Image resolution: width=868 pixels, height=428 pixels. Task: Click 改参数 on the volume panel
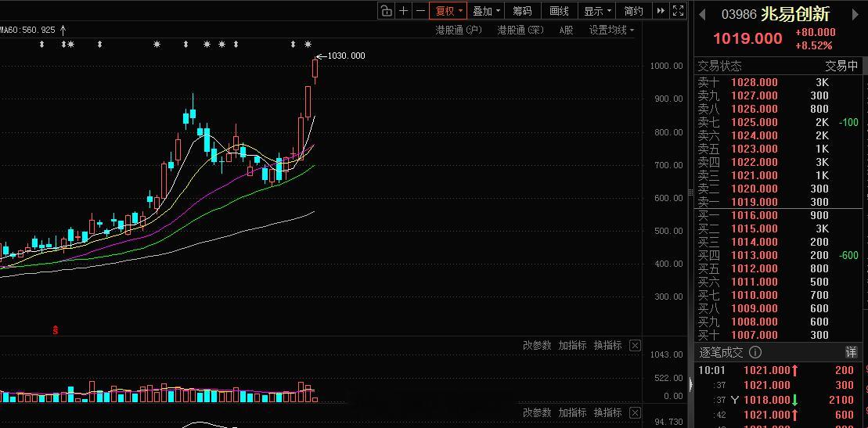coord(537,346)
